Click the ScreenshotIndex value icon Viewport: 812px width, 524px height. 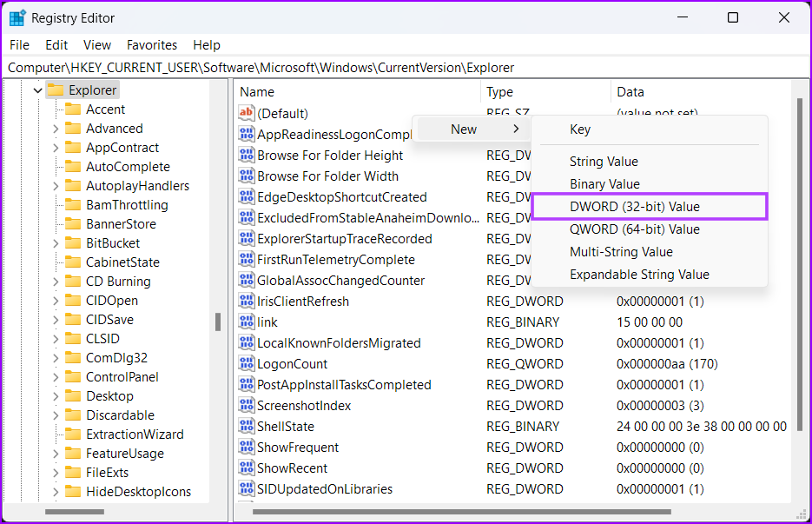click(x=246, y=405)
